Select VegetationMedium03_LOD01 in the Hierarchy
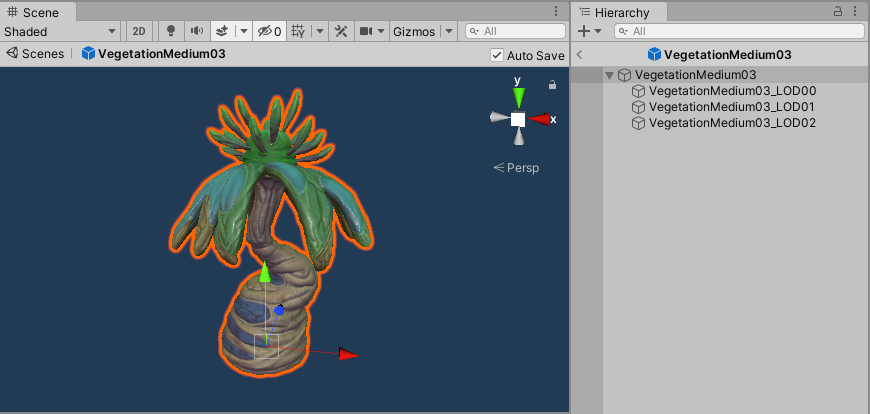Viewport: 870px width, 414px height. (x=732, y=107)
